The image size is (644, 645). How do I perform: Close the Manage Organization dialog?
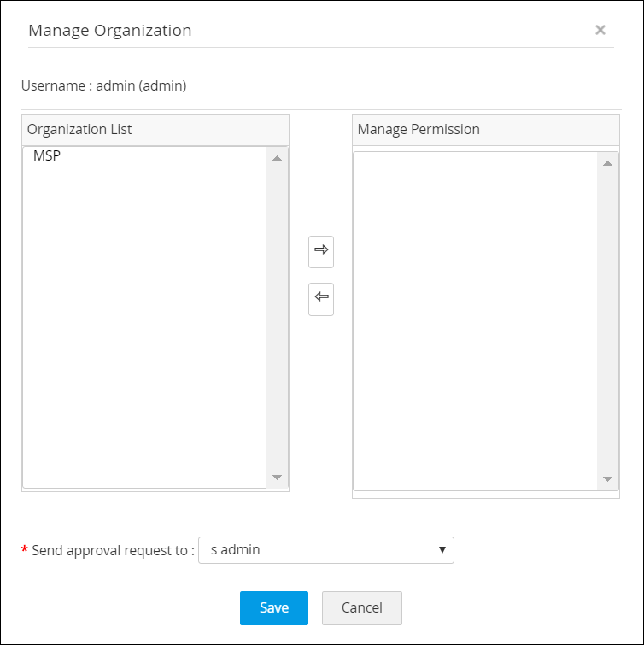[600, 30]
